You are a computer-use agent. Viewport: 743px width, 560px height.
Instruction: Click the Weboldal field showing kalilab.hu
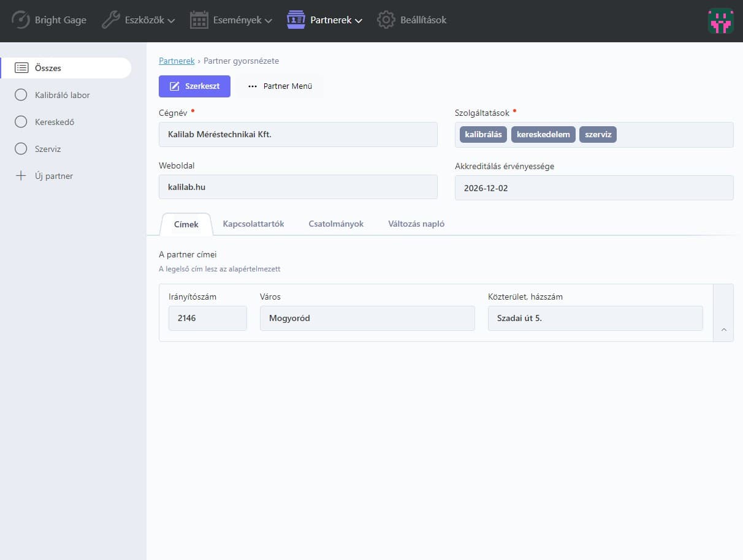click(298, 187)
